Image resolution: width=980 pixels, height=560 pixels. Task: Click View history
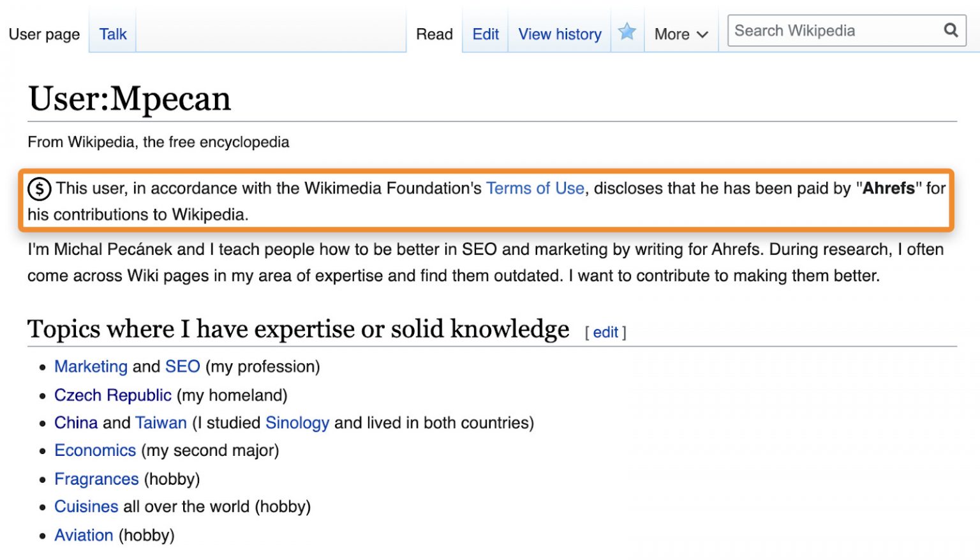(560, 34)
